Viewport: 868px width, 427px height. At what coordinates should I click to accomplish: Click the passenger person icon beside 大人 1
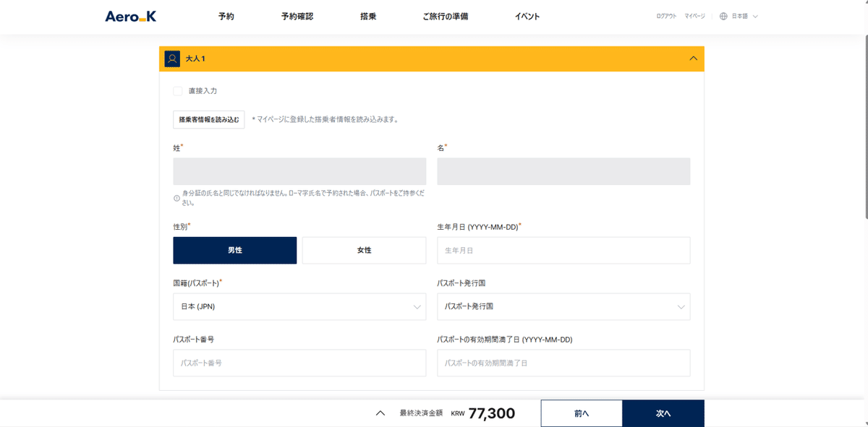(x=172, y=59)
